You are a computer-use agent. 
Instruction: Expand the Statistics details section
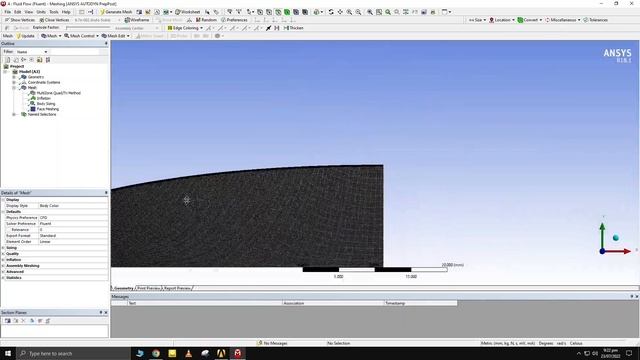point(4,278)
